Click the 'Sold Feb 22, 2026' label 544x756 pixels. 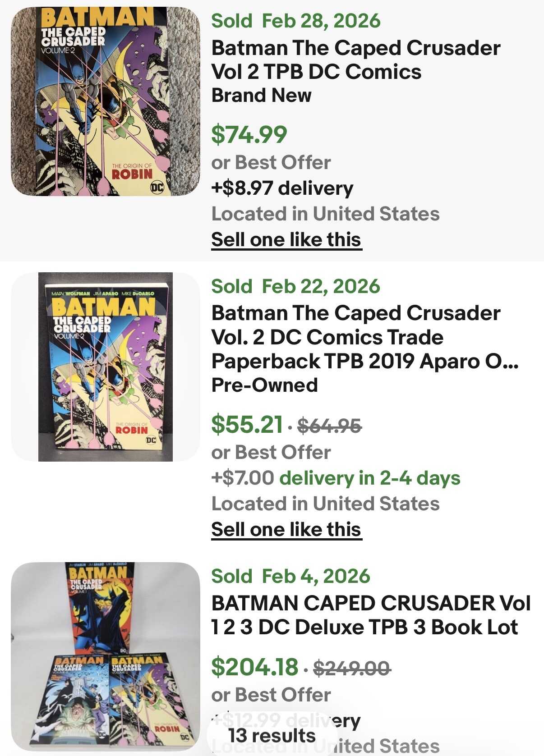click(295, 286)
